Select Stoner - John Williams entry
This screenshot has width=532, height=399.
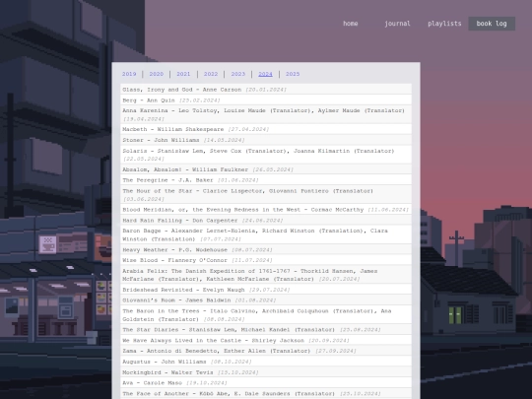pyautogui.click(x=266, y=140)
